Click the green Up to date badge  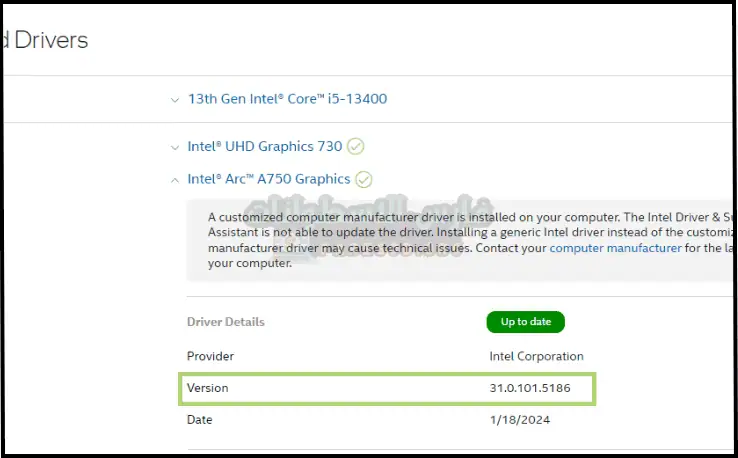coord(526,322)
